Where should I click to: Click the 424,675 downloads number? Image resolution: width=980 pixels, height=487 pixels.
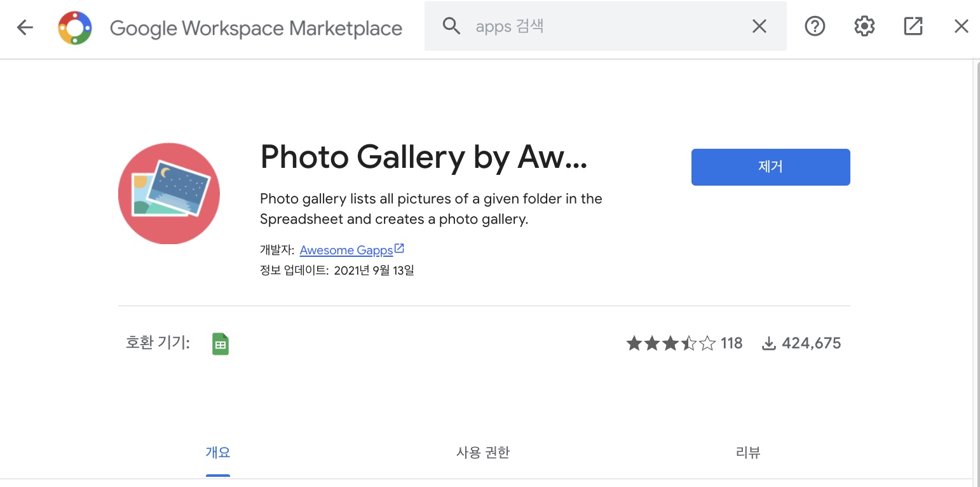tap(812, 344)
